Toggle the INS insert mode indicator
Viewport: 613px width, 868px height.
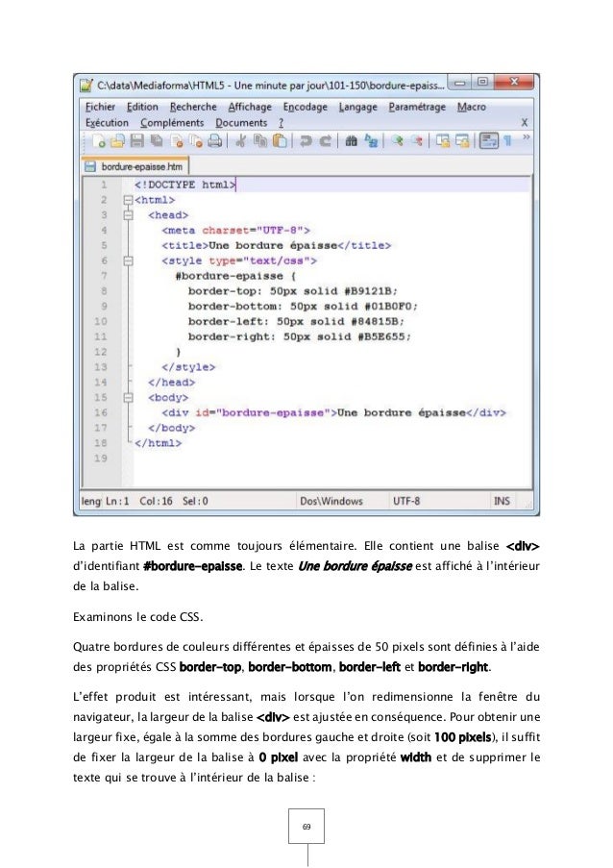pos(502,501)
